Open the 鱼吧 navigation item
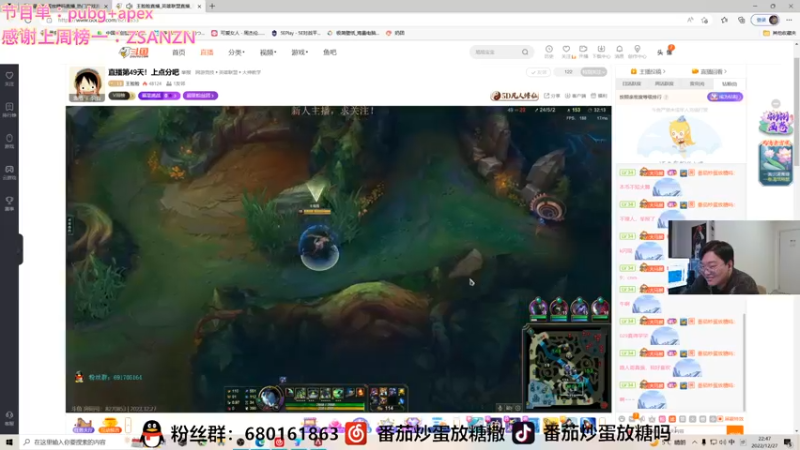The width and height of the screenshot is (800, 450). coord(330,53)
